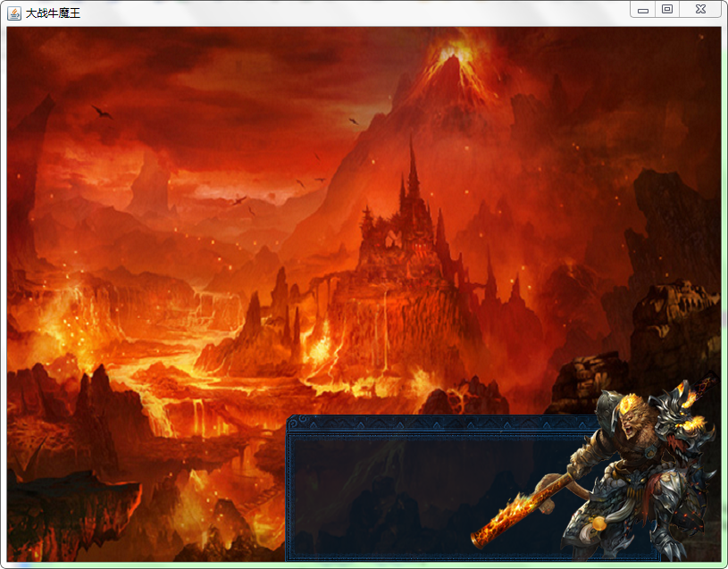Click the flying bird in the upper-left sky
This screenshot has height=569, width=728.
[101, 112]
